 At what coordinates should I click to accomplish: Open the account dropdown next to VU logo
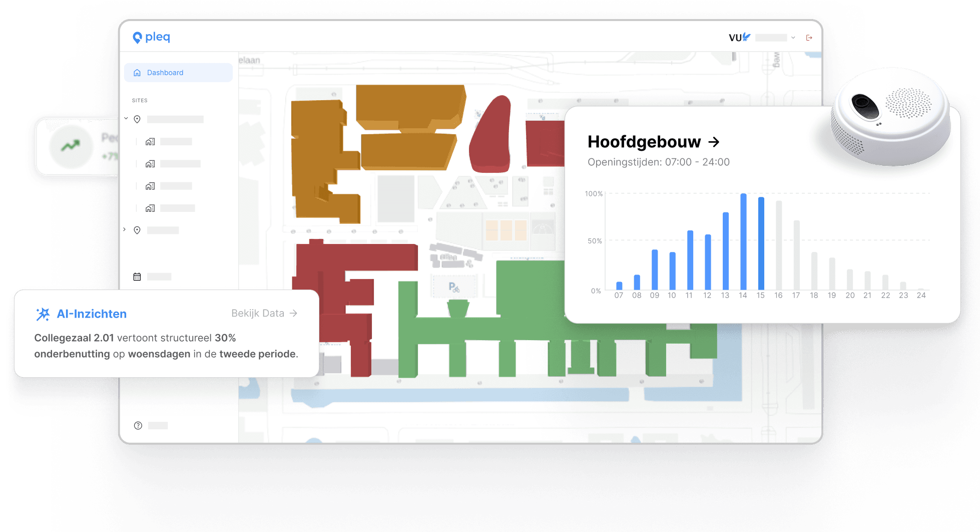793,38
